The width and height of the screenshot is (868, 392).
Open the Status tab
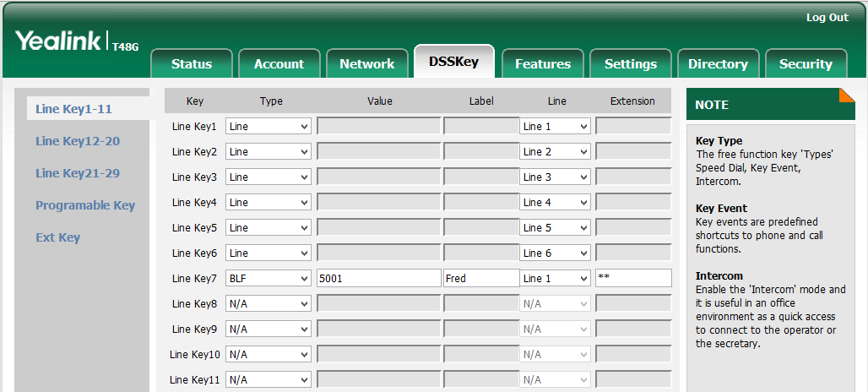coord(192,63)
